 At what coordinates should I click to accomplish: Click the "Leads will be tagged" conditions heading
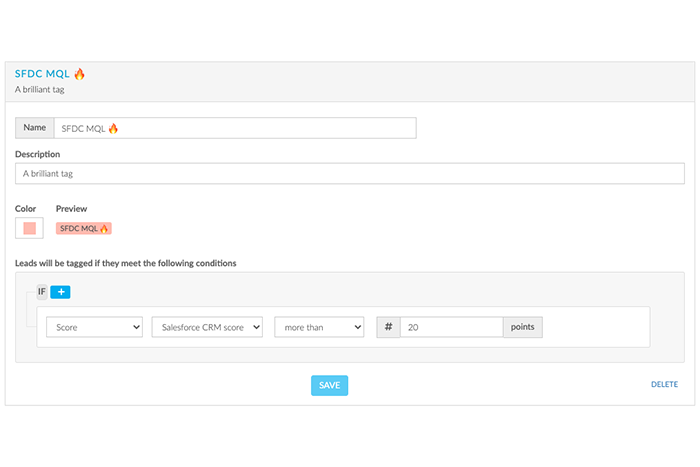coord(125,263)
